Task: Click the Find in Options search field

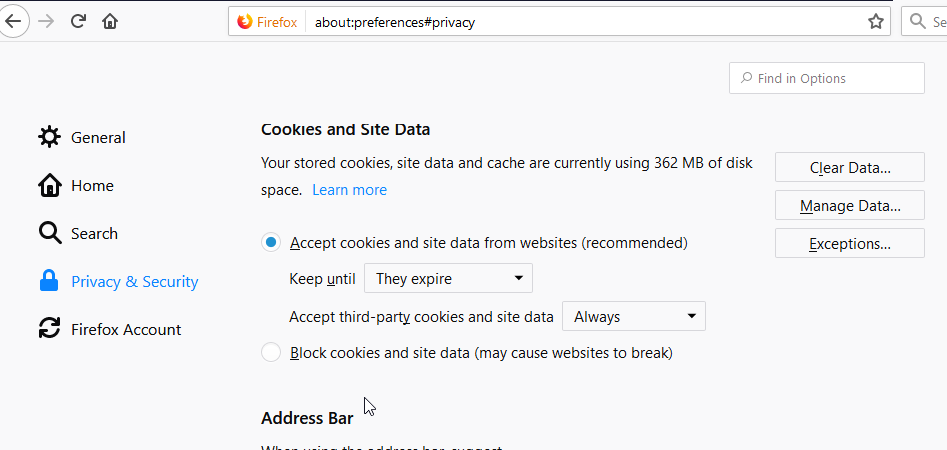Action: click(826, 78)
